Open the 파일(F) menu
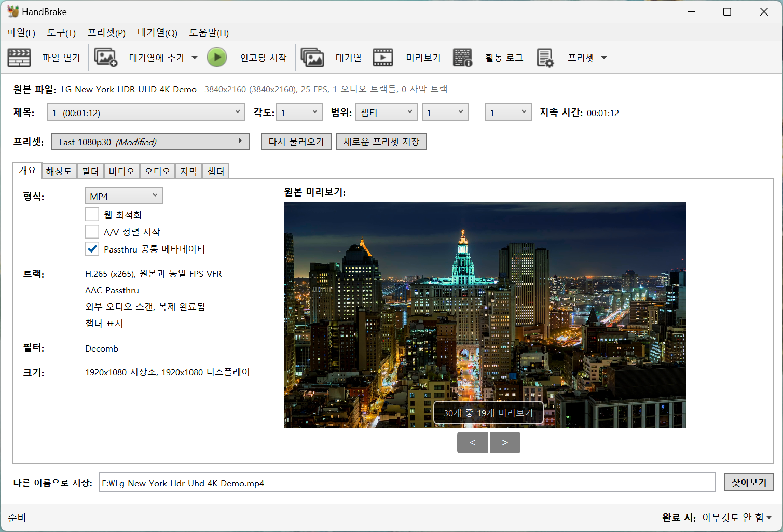Image resolution: width=783 pixels, height=532 pixels. (x=21, y=33)
